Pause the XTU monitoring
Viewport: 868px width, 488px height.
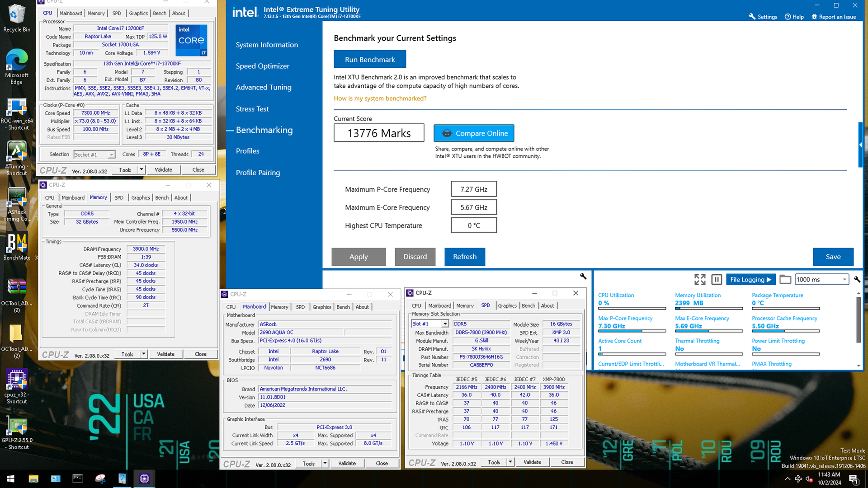coord(717,280)
